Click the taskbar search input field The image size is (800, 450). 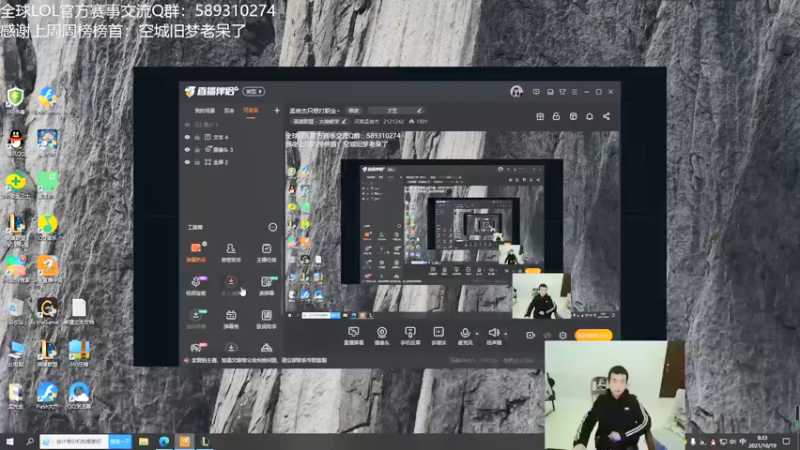pyautogui.click(x=74, y=441)
